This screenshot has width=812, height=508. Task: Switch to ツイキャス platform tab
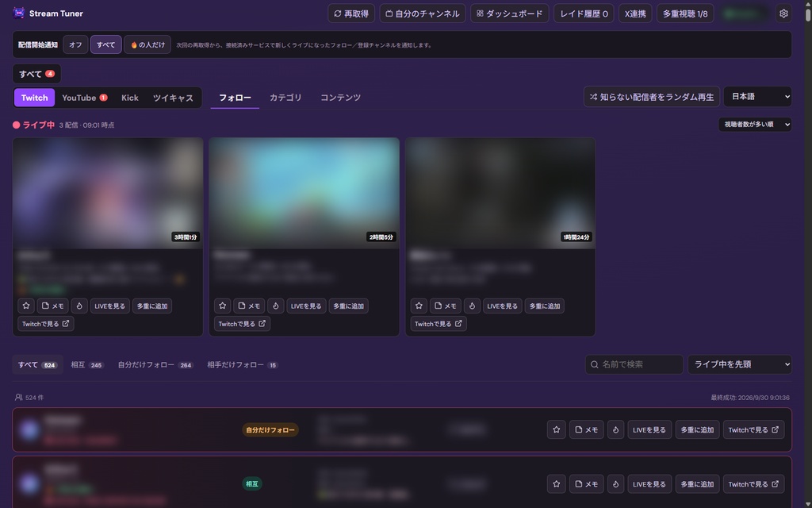point(173,98)
